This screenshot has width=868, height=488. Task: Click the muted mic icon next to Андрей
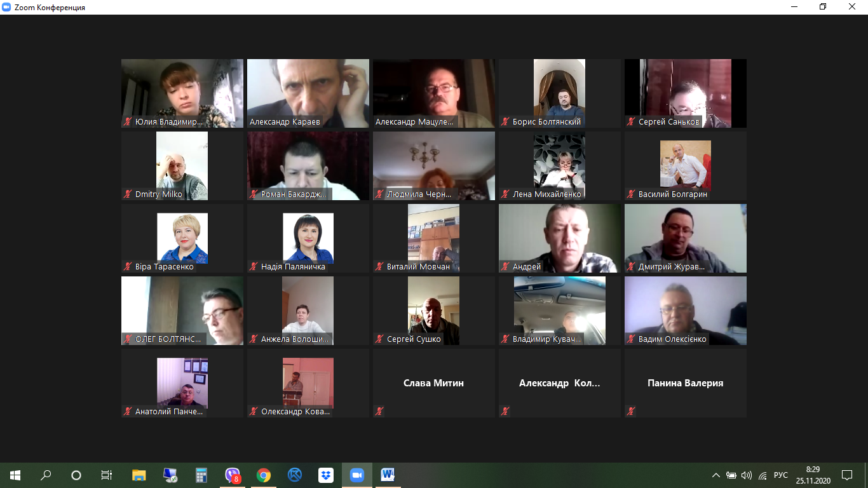(505, 267)
